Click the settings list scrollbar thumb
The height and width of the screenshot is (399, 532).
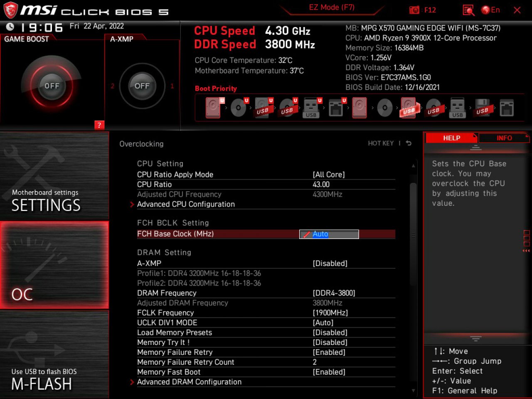[x=413, y=234]
